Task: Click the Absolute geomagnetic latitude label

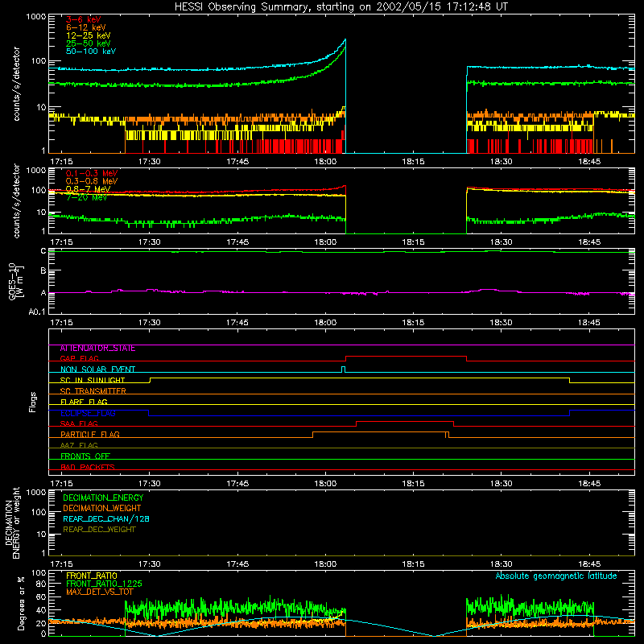Action: (556, 576)
